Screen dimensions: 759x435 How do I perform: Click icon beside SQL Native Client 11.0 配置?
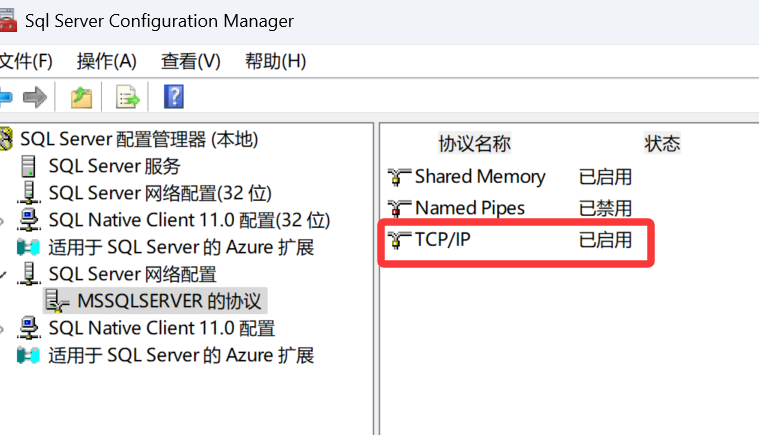pos(29,328)
